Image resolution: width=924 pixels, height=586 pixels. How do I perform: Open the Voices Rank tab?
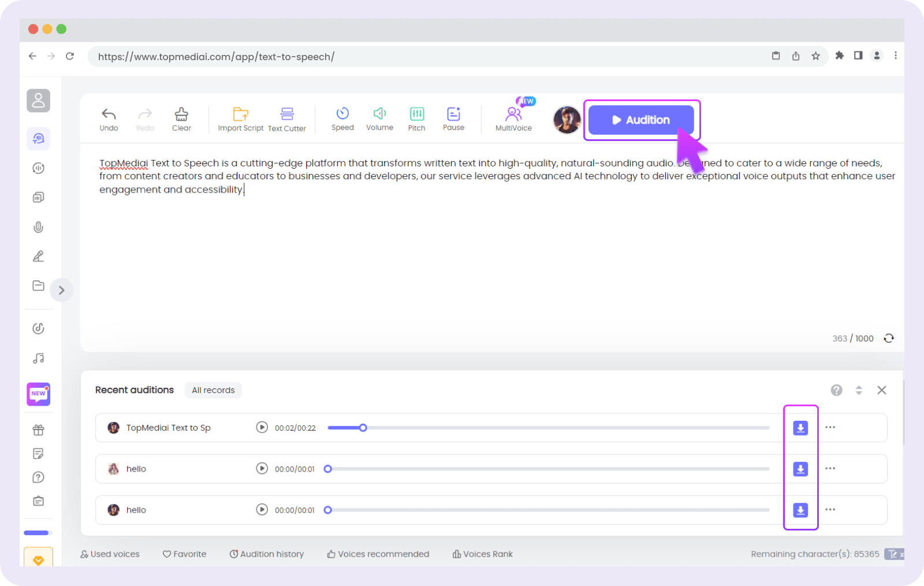pyautogui.click(x=483, y=554)
